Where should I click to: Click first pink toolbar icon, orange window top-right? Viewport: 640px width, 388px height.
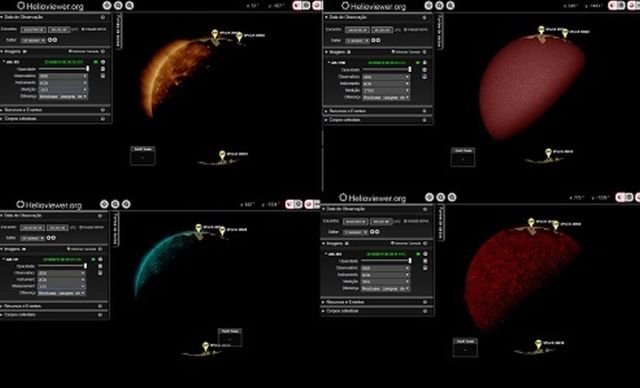[x=297, y=5]
